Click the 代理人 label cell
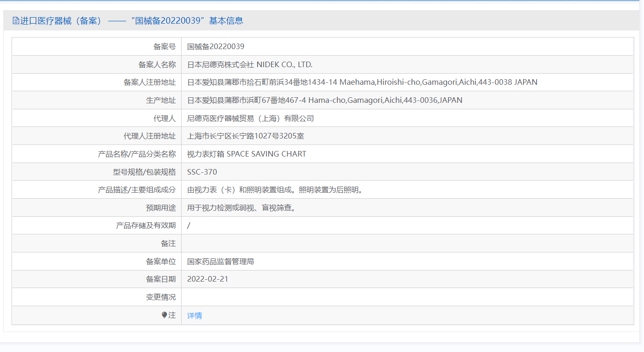 [x=97, y=118]
